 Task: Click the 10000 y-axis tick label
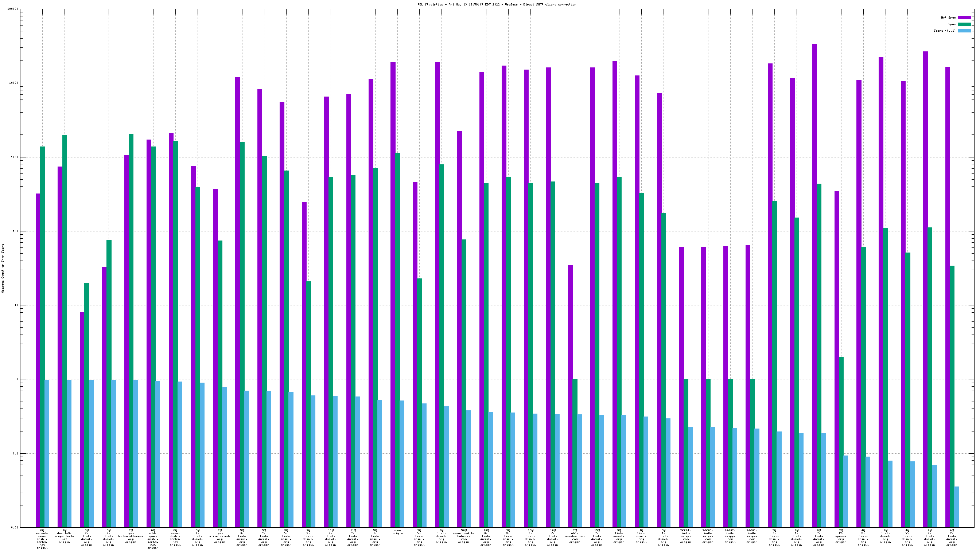tap(13, 83)
